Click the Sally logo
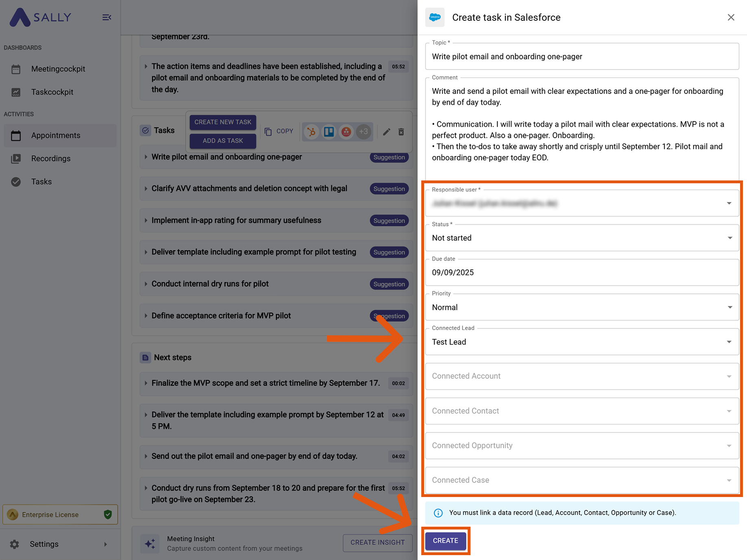Image resolution: width=747 pixels, height=560 pixels. tap(40, 17)
